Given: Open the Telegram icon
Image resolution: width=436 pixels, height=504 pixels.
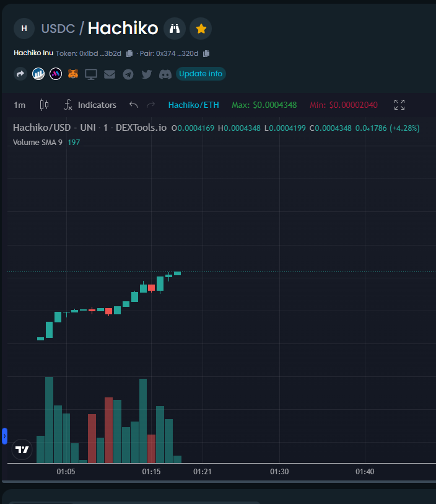Looking at the screenshot, I should click(128, 74).
